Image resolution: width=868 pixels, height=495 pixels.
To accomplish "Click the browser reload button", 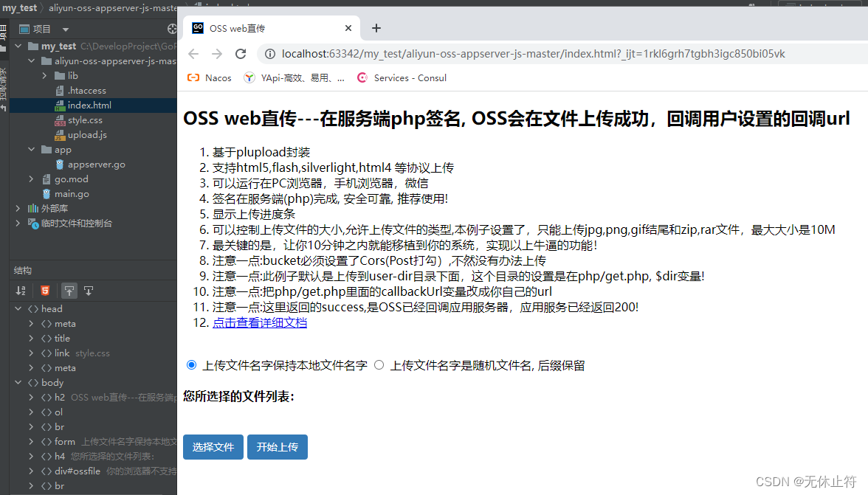I will click(x=240, y=54).
